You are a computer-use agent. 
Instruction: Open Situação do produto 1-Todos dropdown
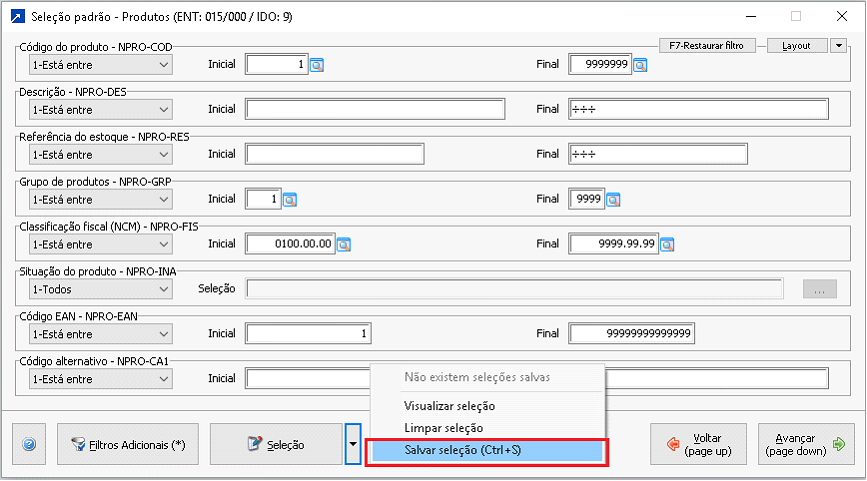(x=101, y=289)
